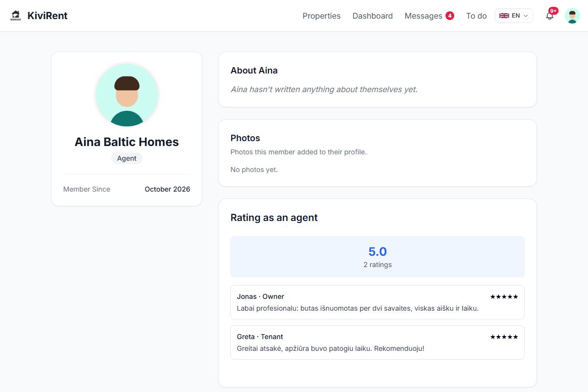Click the 5.0 rating summary box
This screenshot has width=588, height=392.
point(377,257)
